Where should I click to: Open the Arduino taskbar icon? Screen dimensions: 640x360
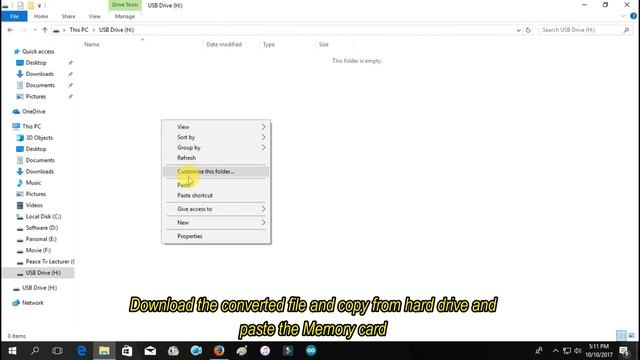click(311, 351)
